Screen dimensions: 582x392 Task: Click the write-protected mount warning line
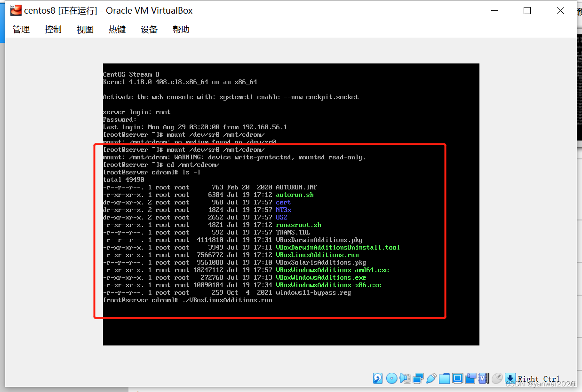pyautogui.click(x=234, y=157)
